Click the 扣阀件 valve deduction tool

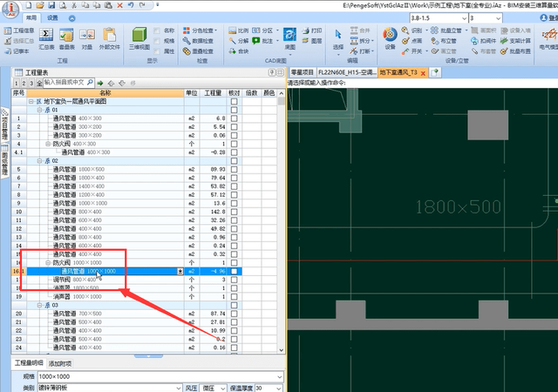point(484,41)
